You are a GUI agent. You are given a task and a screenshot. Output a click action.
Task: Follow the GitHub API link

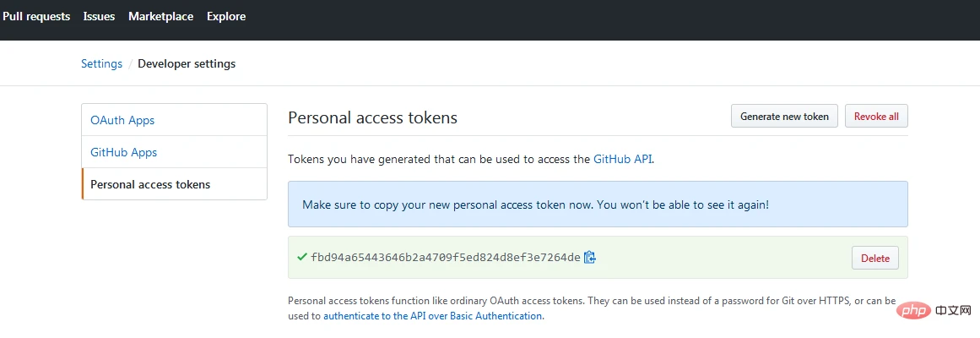click(623, 158)
